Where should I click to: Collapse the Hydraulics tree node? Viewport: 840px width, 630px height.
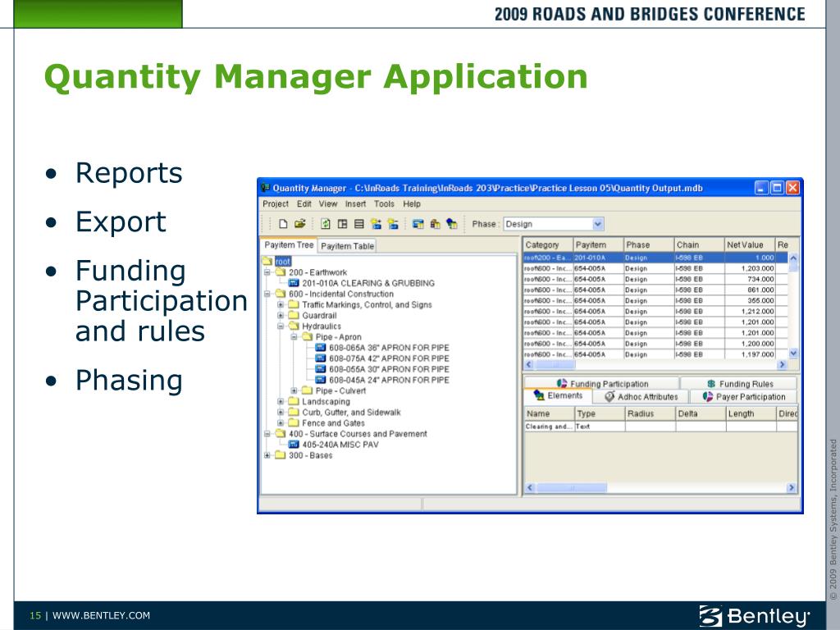[x=281, y=326]
